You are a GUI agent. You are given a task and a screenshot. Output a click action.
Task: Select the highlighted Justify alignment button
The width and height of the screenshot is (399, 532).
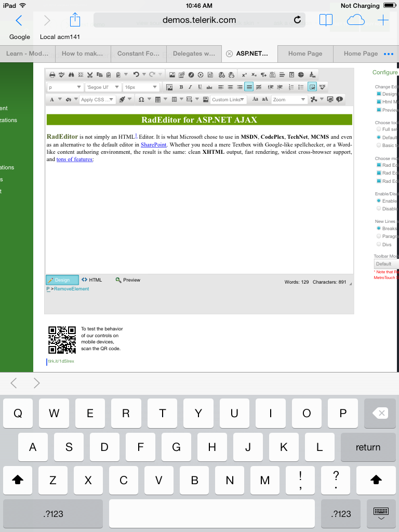pyautogui.click(x=249, y=87)
